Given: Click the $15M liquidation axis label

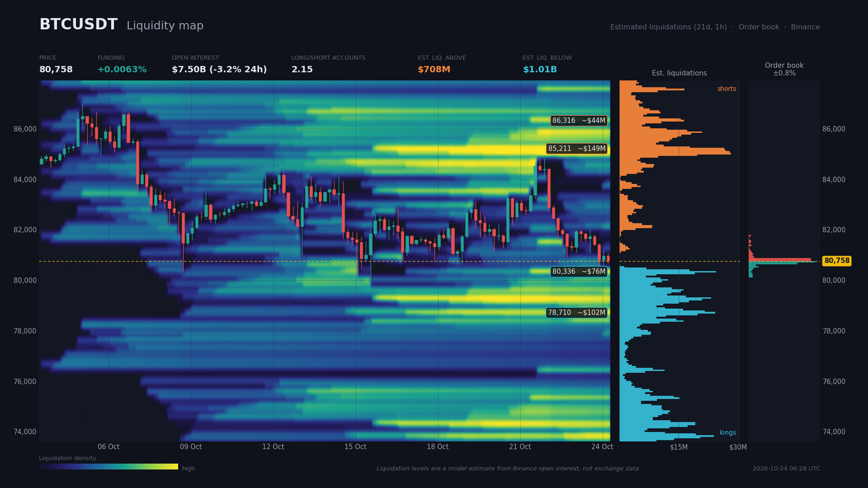Looking at the screenshot, I should click(679, 447).
